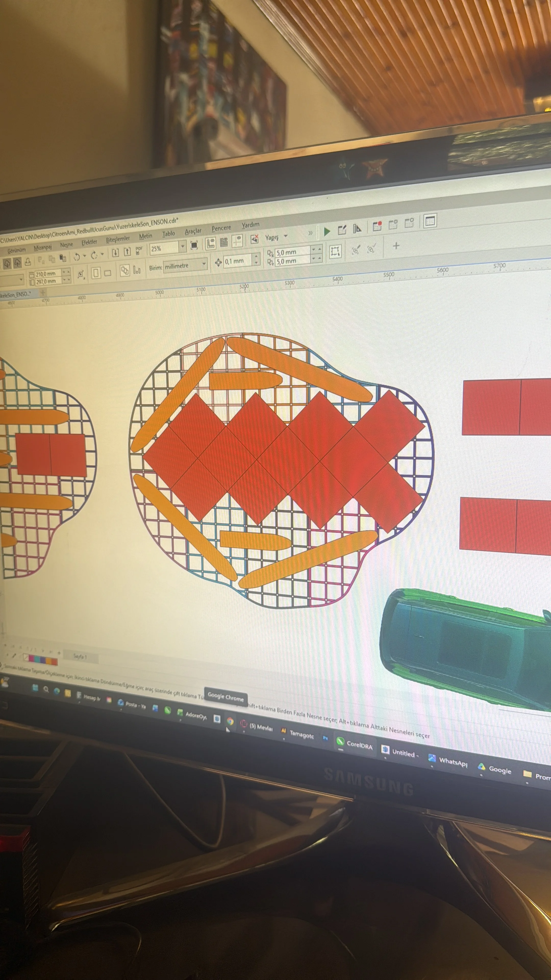The width and height of the screenshot is (551, 980).
Task: Click the Undo arrow icon
Action: (77, 257)
